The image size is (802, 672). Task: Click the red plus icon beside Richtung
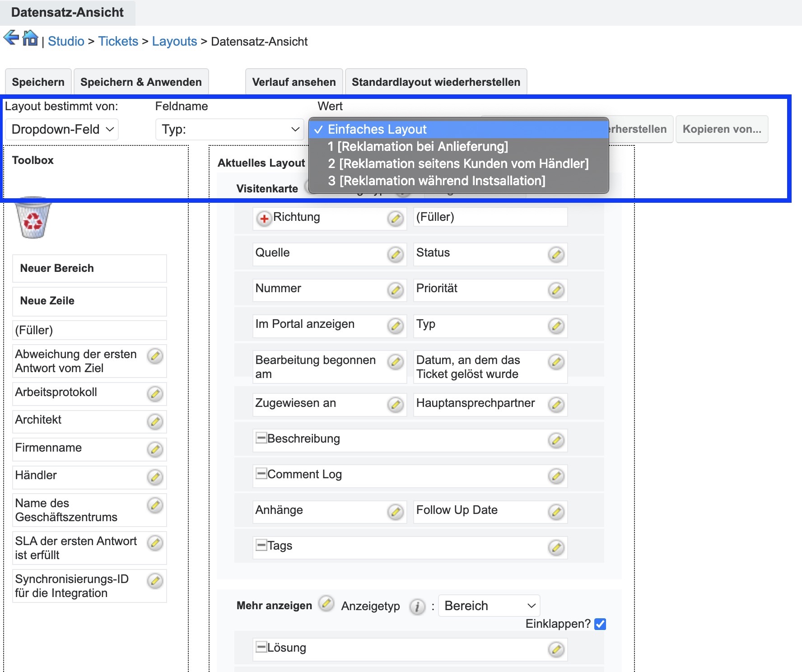point(264,219)
